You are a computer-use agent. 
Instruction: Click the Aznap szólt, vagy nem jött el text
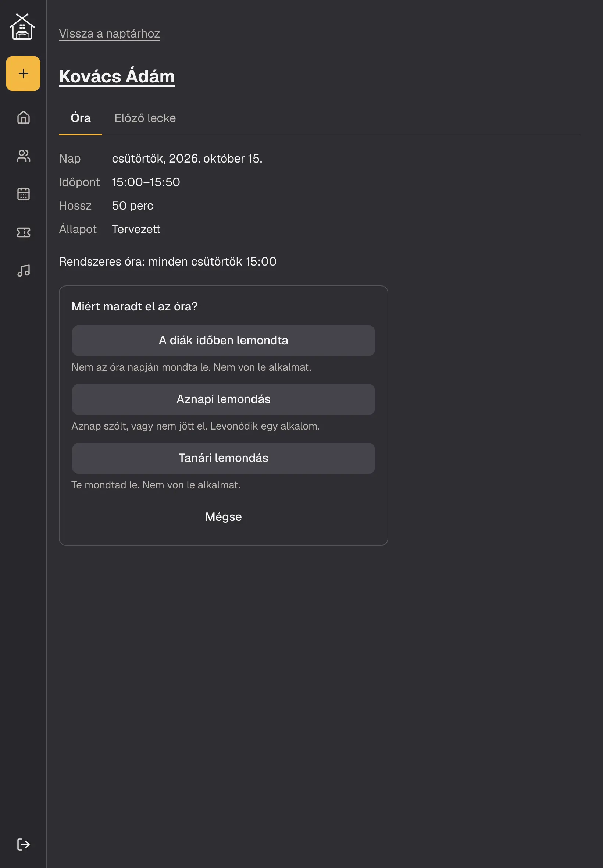196,426
